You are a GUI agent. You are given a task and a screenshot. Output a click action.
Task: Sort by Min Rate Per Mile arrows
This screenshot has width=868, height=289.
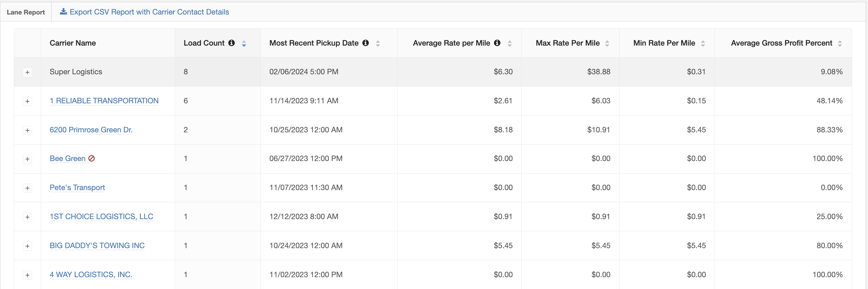point(703,44)
